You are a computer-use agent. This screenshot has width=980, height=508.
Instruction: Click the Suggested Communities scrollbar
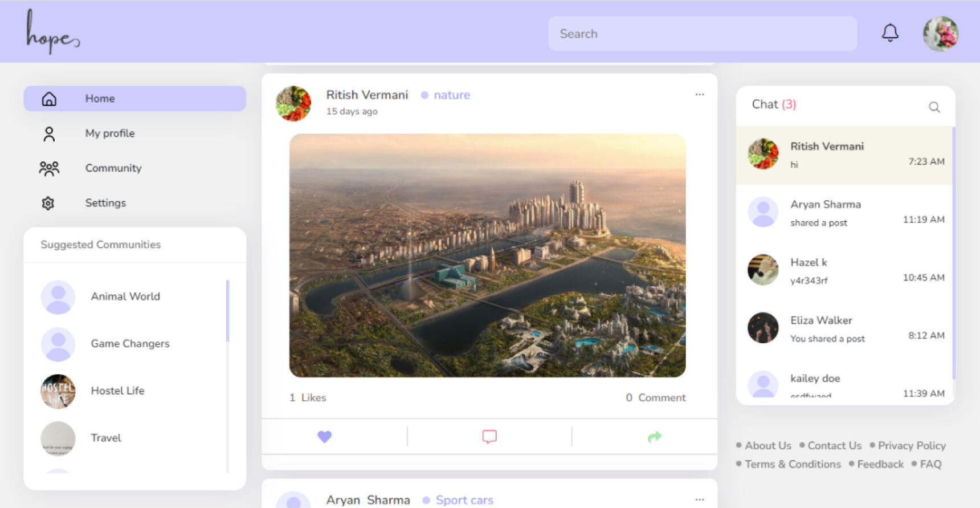pos(227,311)
